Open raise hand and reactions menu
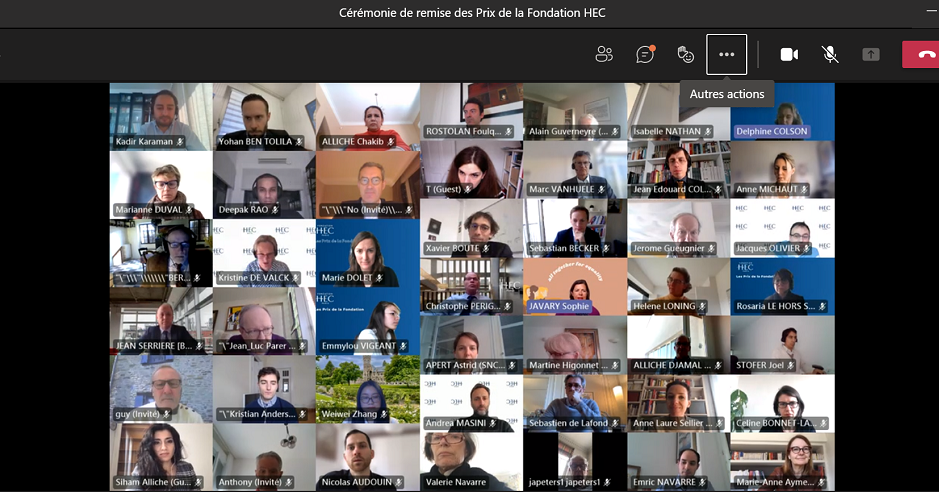939x492 pixels. point(685,54)
